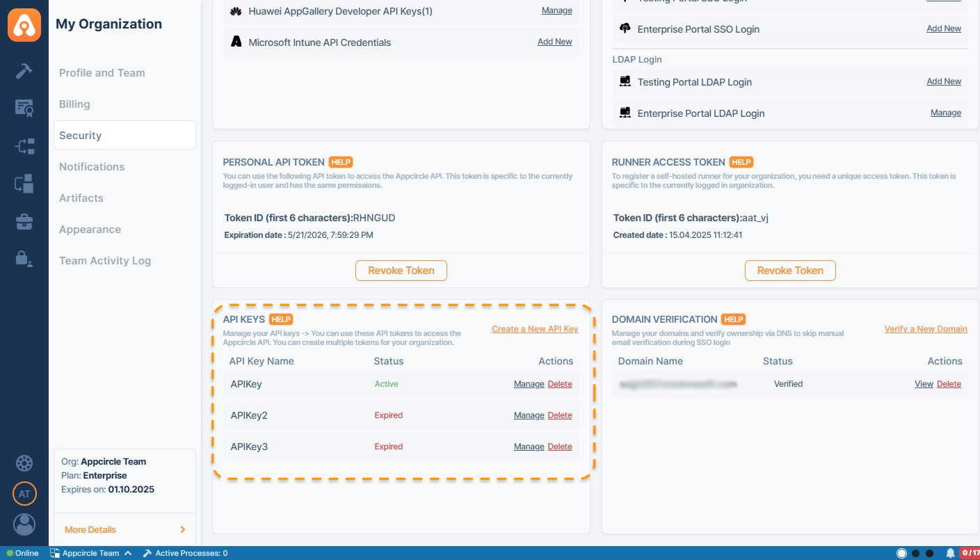980x560 pixels.
Task: Click Create a New API Key link
Action: click(x=535, y=329)
